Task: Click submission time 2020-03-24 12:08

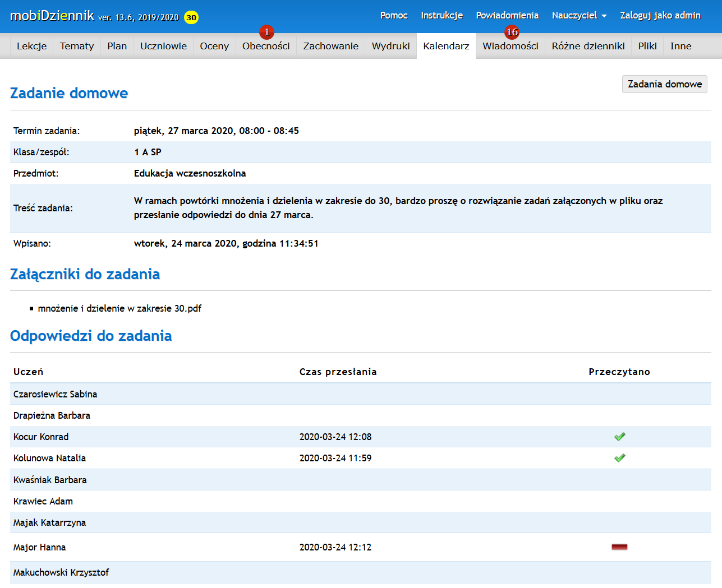Action: (335, 437)
